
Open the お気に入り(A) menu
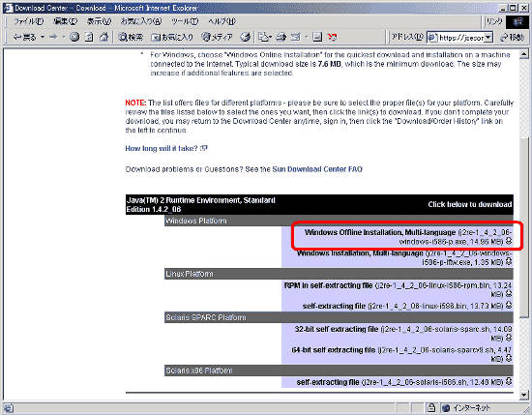141,21
